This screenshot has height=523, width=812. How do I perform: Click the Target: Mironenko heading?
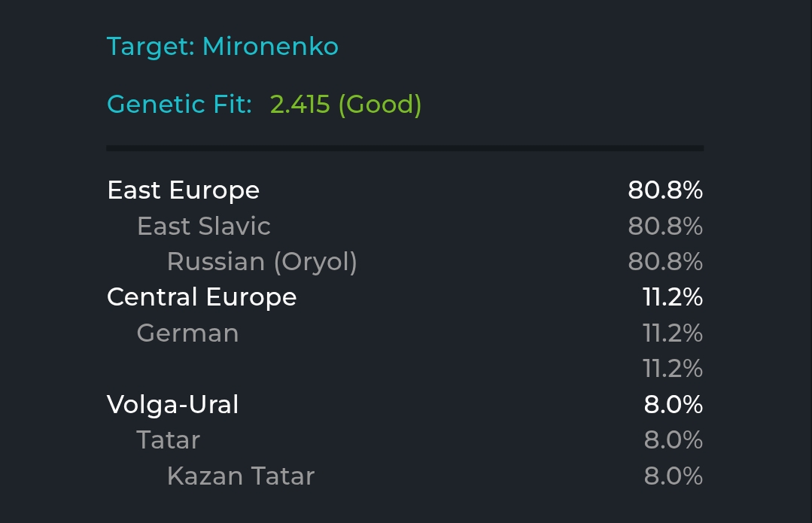click(223, 47)
